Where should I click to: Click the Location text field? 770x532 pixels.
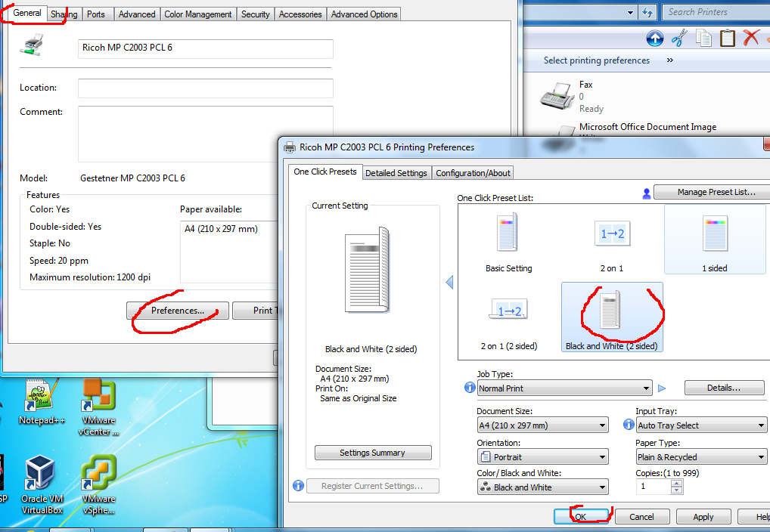tap(205, 88)
